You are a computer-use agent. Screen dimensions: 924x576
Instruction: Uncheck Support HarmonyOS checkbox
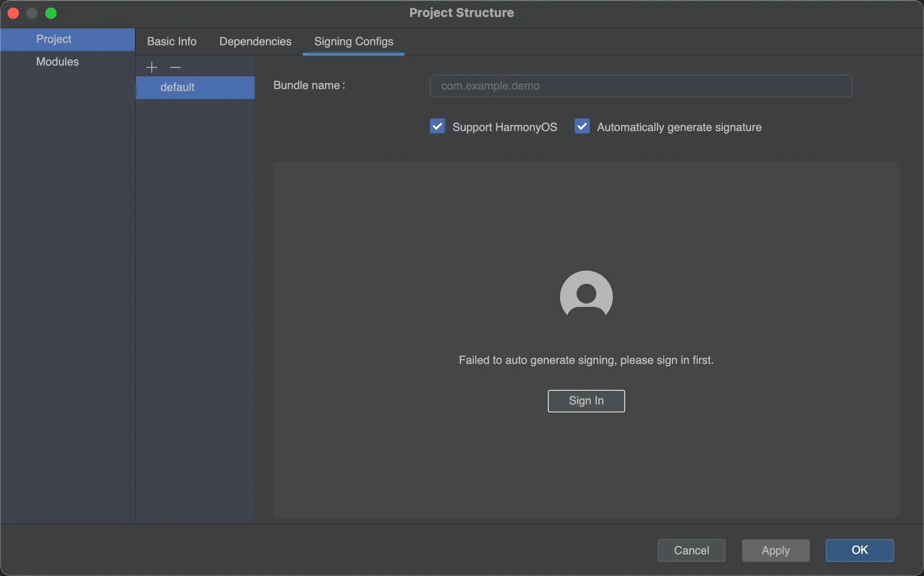tap(437, 126)
